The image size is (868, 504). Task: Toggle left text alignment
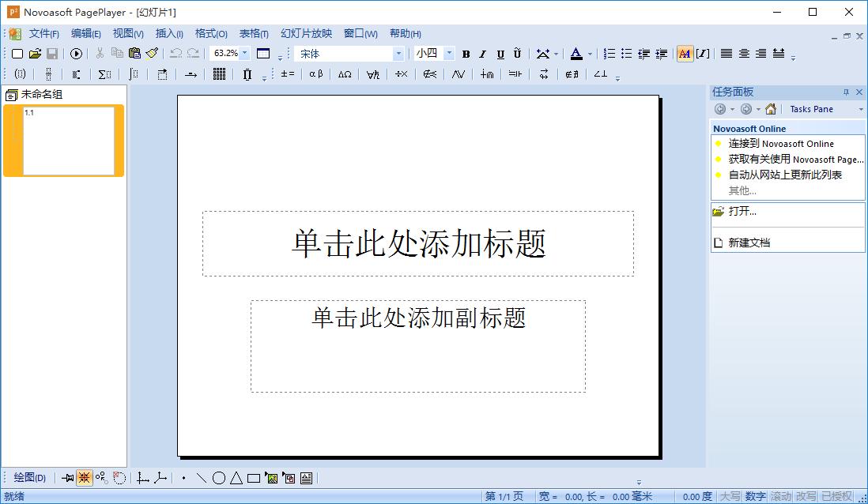[x=726, y=54]
